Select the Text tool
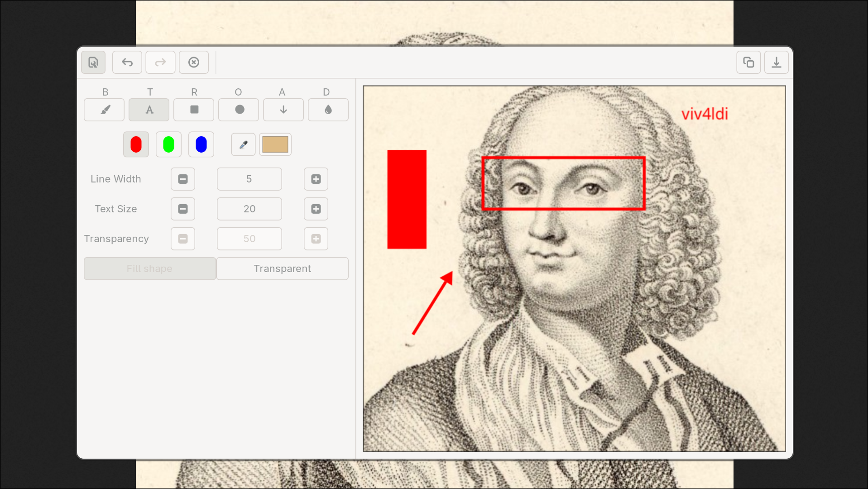 click(x=149, y=110)
